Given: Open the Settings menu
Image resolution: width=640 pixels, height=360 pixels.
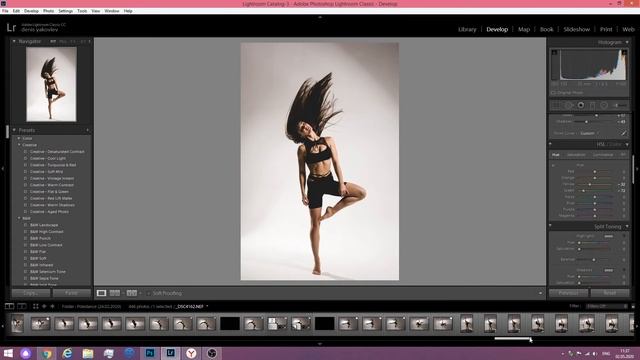Looking at the screenshot, I should [x=65, y=11].
